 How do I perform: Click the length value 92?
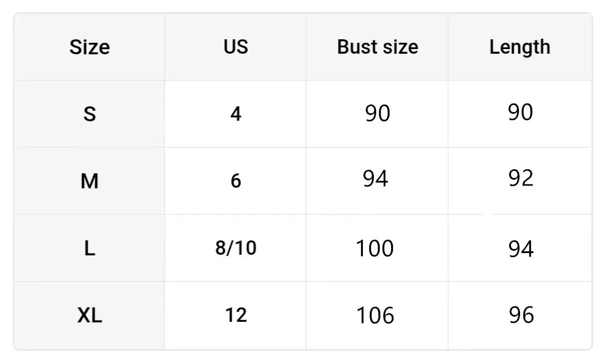pyautogui.click(x=520, y=179)
